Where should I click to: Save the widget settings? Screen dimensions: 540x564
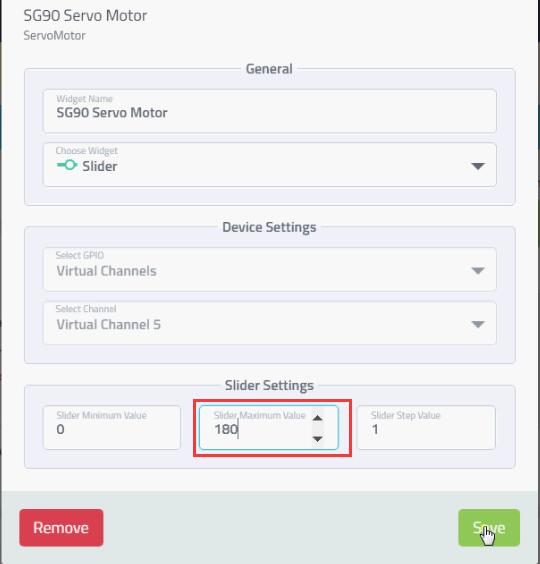click(489, 528)
